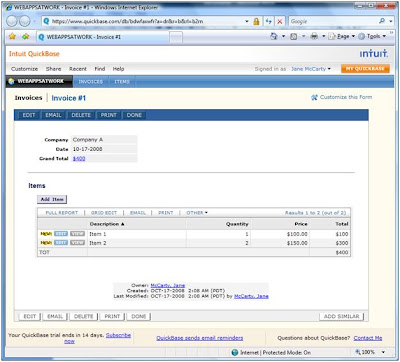The width and height of the screenshot is (400, 362).
Task: Expand the Jane McCarty user dropdown
Action: 311,69
